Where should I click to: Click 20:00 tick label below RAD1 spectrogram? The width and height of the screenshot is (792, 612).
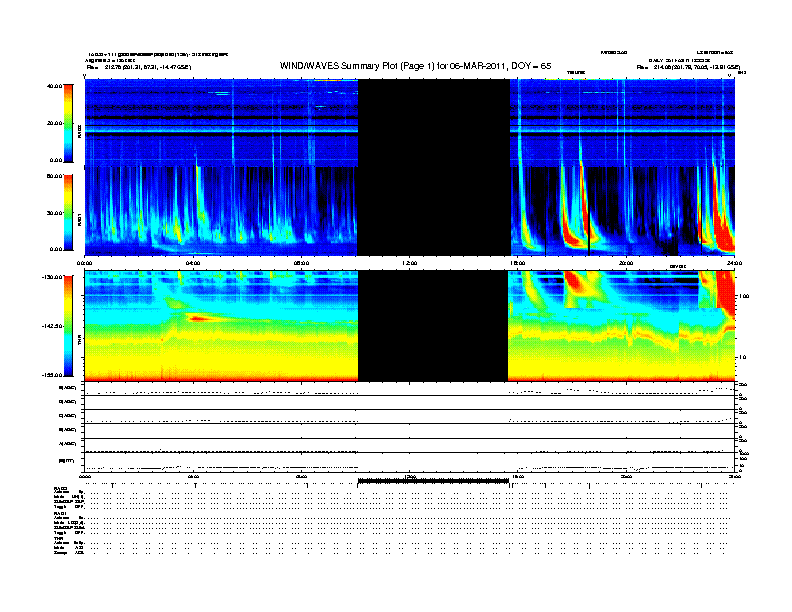[x=626, y=263]
